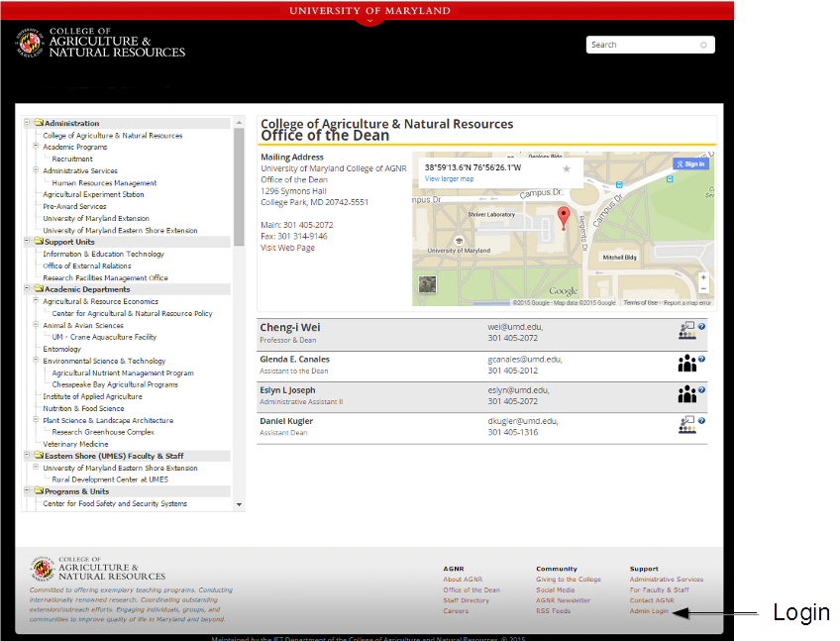This screenshot has width=840, height=641.
Task: Click the people group icon for Glenda E. Canales
Action: pyautogui.click(x=686, y=364)
